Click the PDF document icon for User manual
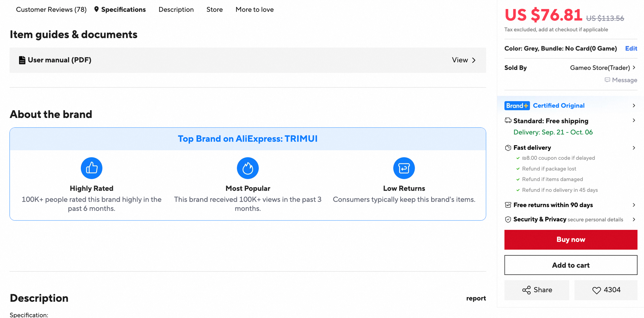Screen dimensions: 644x318 click(x=22, y=60)
